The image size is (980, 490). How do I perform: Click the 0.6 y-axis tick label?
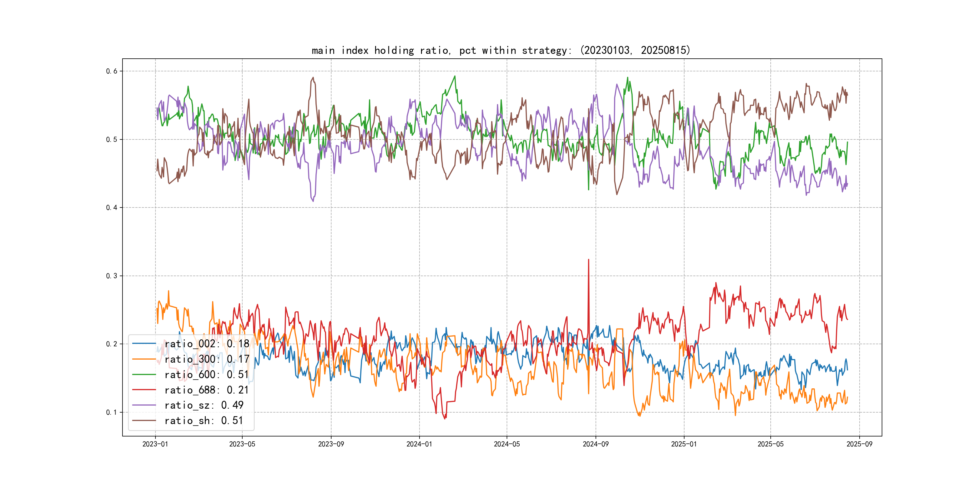pyautogui.click(x=112, y=71)
